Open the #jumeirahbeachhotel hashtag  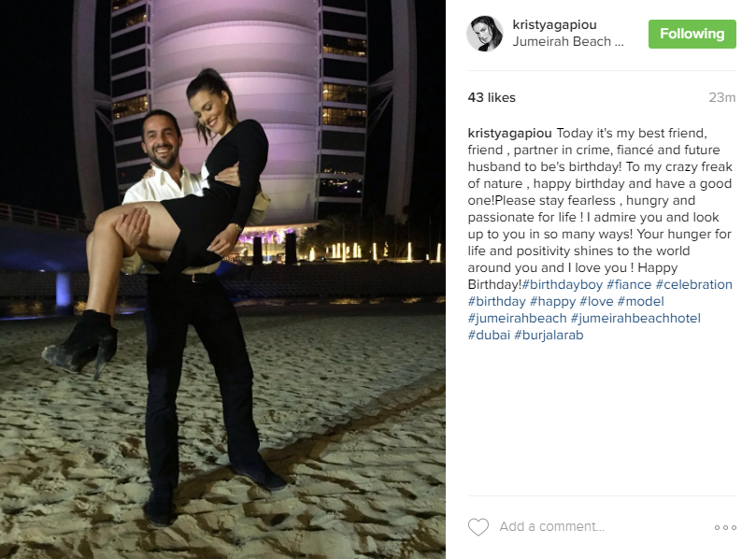635,319
